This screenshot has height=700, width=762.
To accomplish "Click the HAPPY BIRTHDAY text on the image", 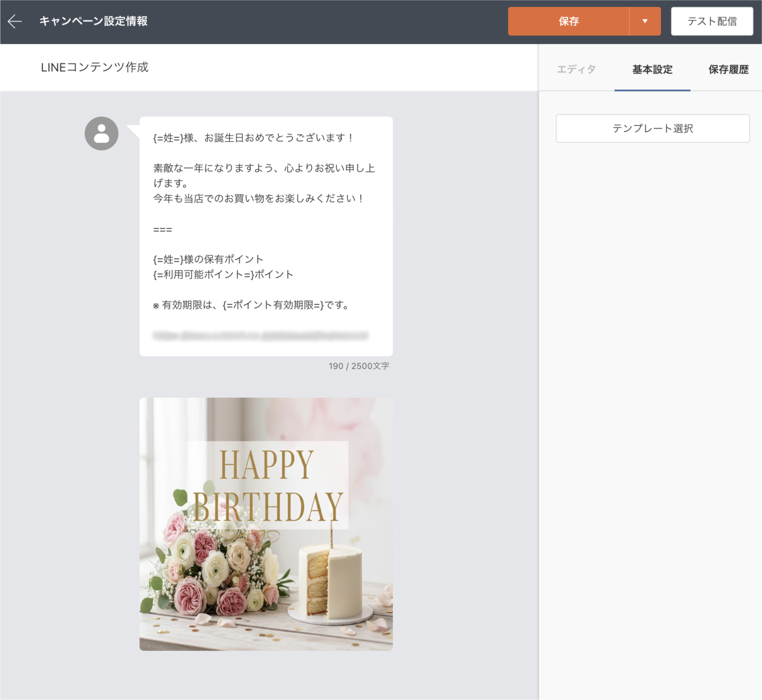I will pyautogui.click(x=268, y=485).
